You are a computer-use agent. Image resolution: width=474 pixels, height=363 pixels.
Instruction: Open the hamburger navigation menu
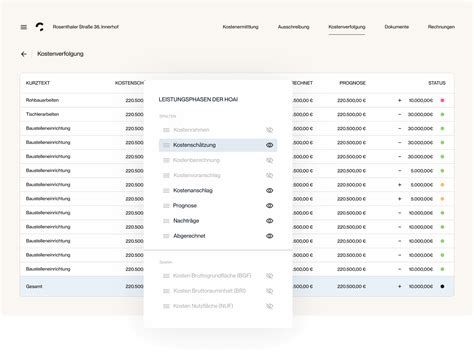click(24, 27)
